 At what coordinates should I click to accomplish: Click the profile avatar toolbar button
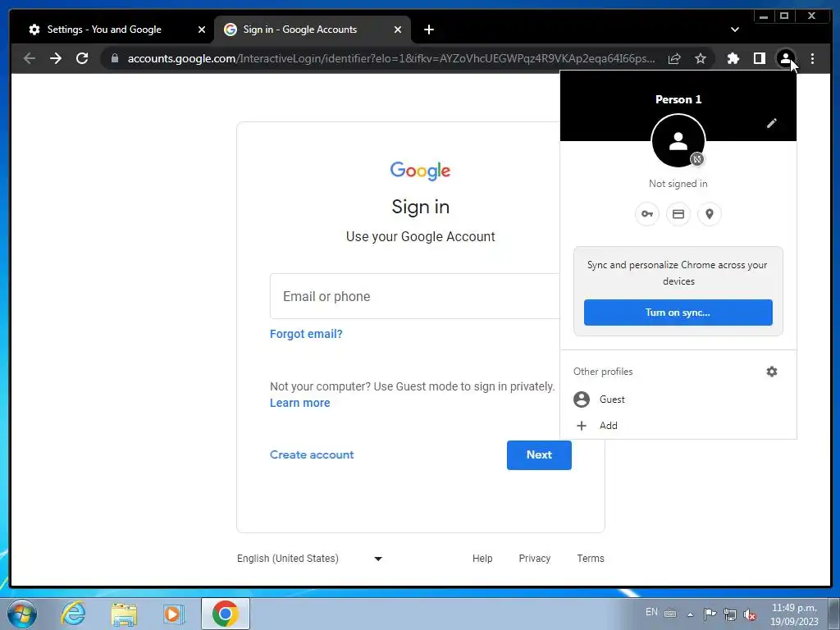[x=785, y=58]
